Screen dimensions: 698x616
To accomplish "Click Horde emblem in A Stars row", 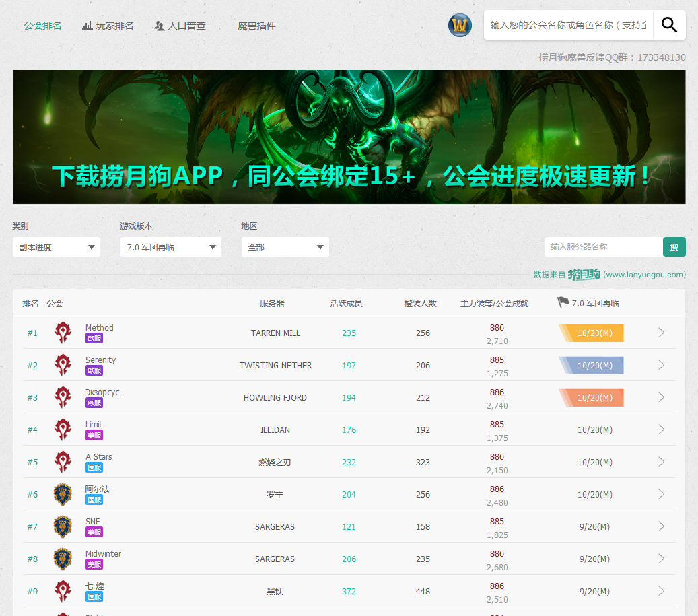I will pyautogui.click(x=63, y=462).
